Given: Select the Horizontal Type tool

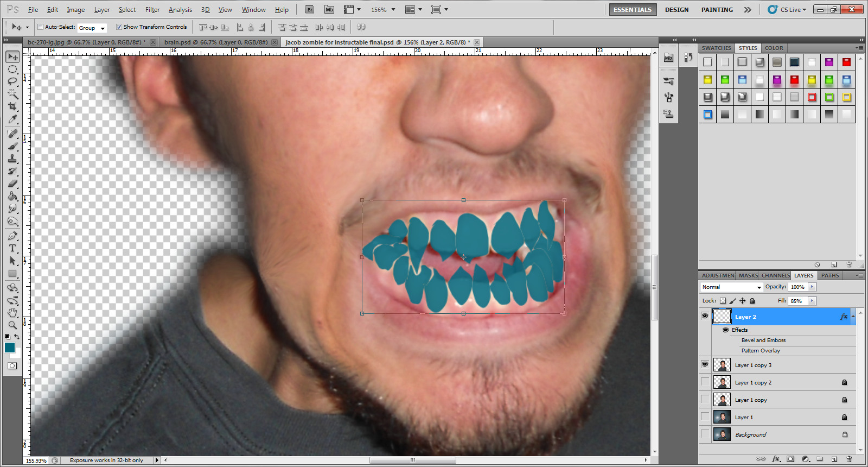Looking at the screenshot, I should click(x=12, y=248).
